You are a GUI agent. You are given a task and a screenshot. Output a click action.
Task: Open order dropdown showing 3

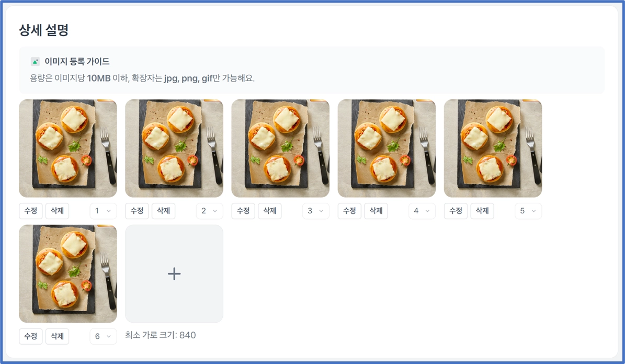tap(315, 211)
